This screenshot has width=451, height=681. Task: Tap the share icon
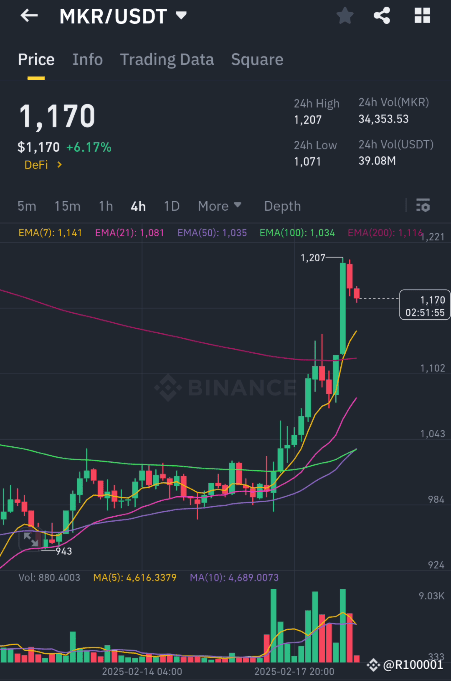pos(382,16)
